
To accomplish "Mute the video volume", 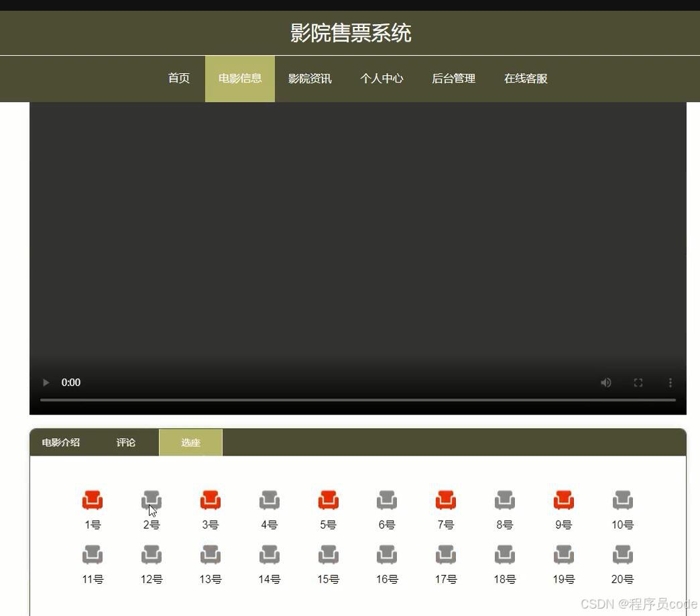I will tap(606, 382).
